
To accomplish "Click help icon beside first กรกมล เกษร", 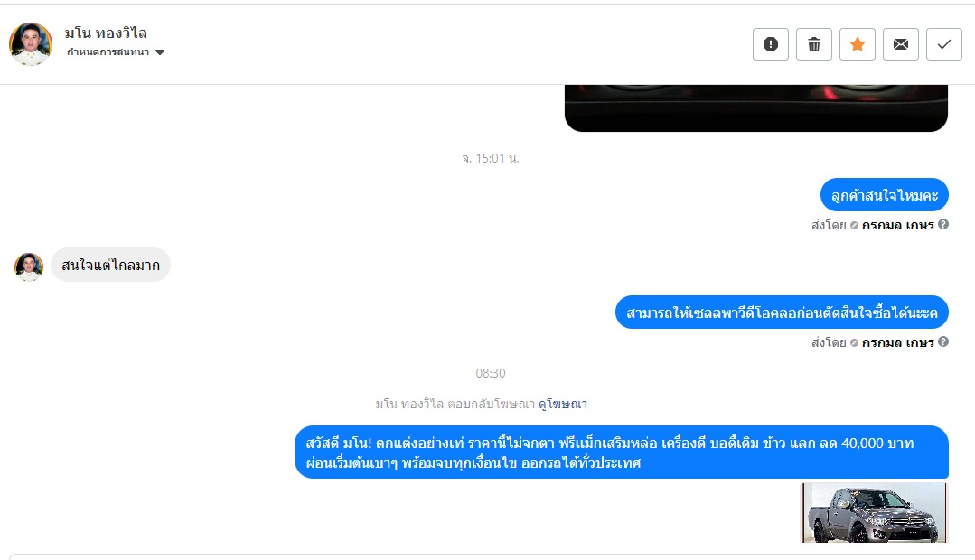I will pos(943,224).
